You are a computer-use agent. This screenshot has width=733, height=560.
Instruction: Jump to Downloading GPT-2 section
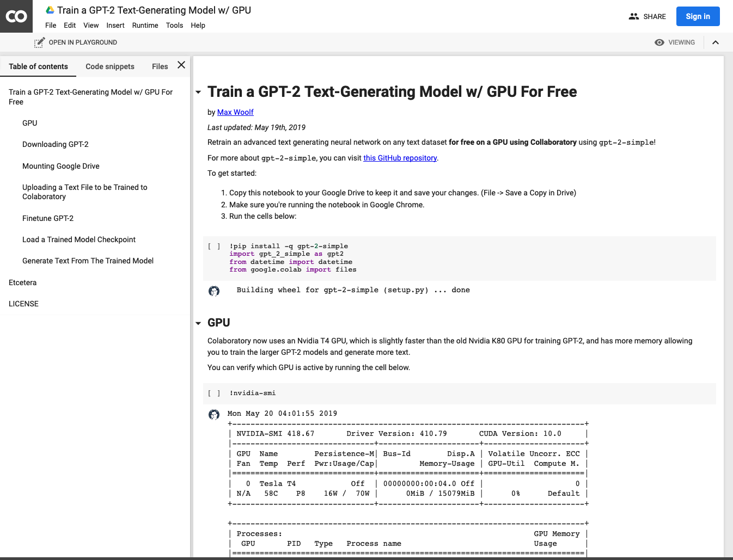click(55, 144)
